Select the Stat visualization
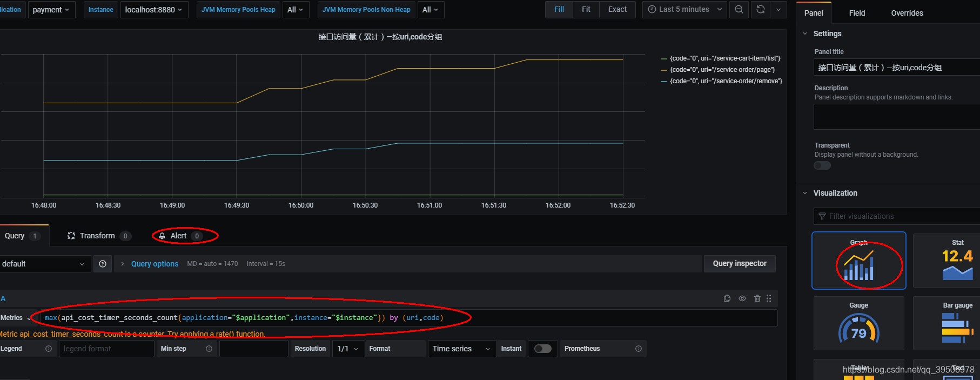Viewport: 980px width, 380px height. click(947, 261)
